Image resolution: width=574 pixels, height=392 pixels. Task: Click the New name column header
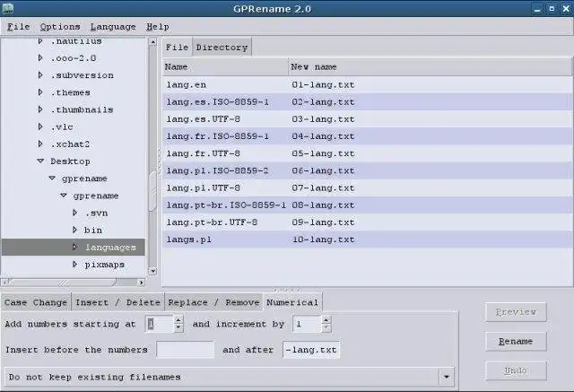pyautogui.click(x=430, y=66)
